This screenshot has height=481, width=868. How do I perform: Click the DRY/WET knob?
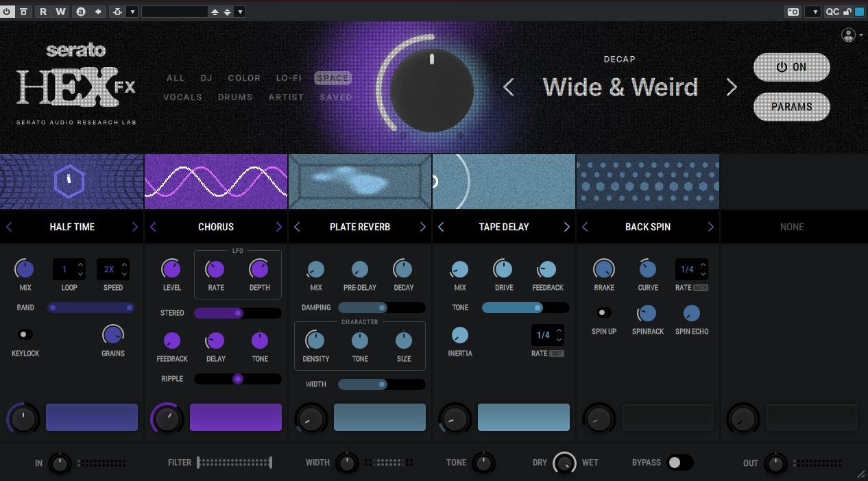565,463
